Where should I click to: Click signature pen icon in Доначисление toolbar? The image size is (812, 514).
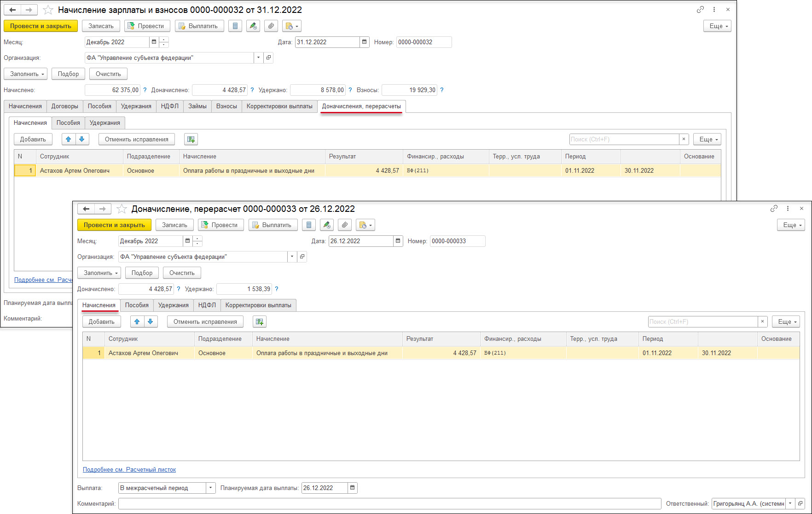[x=327, y=225]
